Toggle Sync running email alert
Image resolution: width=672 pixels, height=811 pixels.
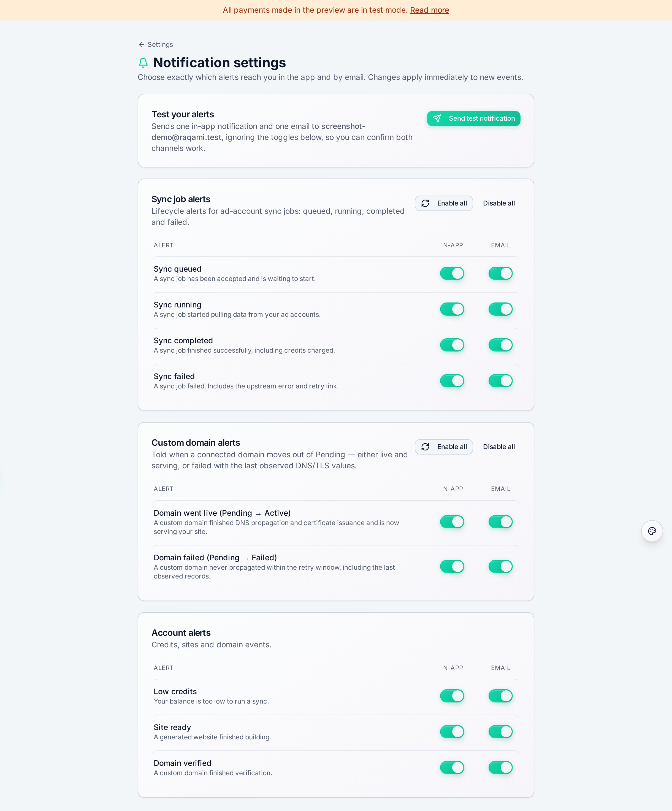click(x=500, y=309)
